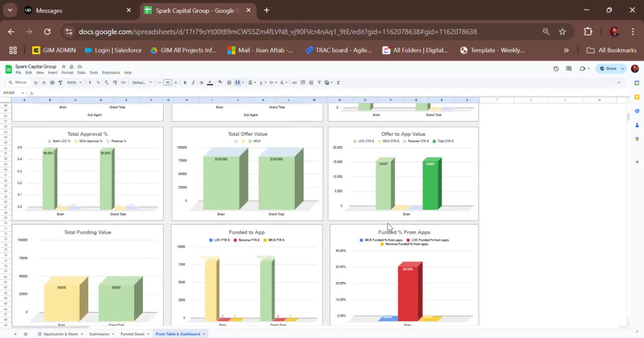Create a filter with funnel icon

319,82
